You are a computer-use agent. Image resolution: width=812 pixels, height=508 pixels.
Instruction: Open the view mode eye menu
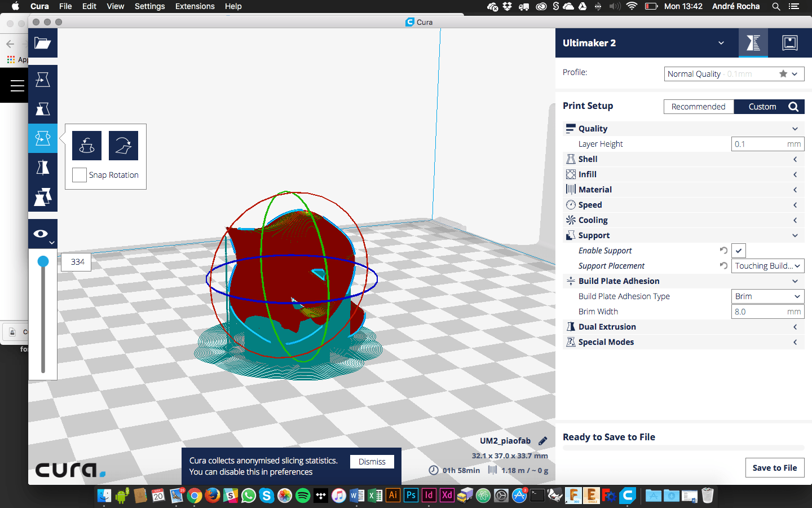click(x=43, y=234)
